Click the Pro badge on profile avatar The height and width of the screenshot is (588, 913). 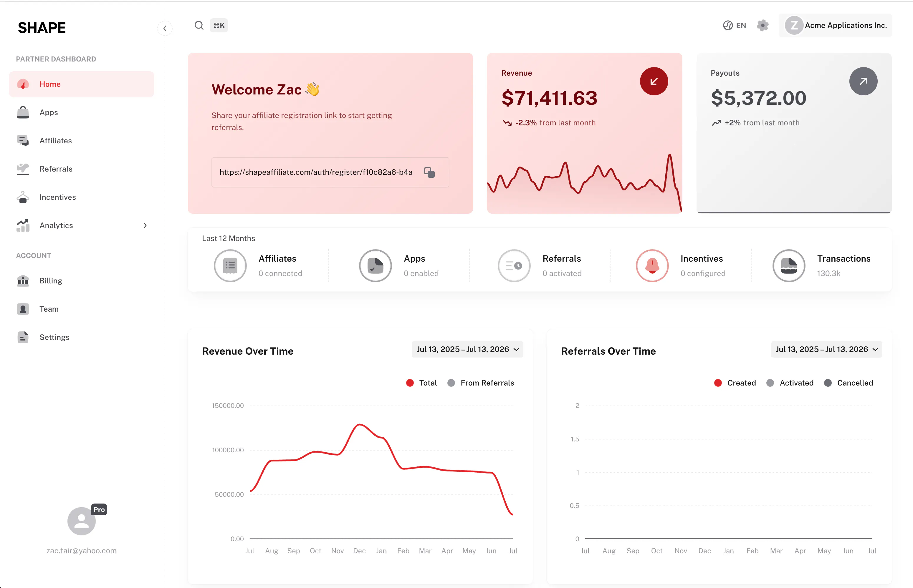click(99, 509)
